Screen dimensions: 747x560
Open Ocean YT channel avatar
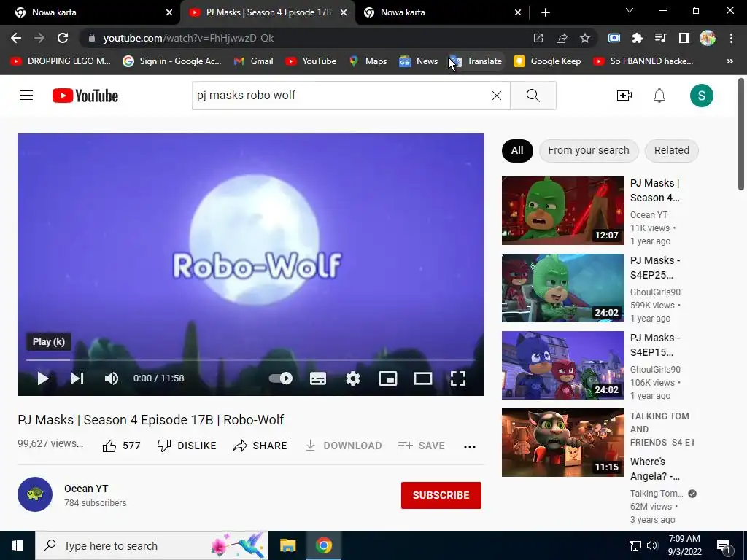tap(35, 494)
